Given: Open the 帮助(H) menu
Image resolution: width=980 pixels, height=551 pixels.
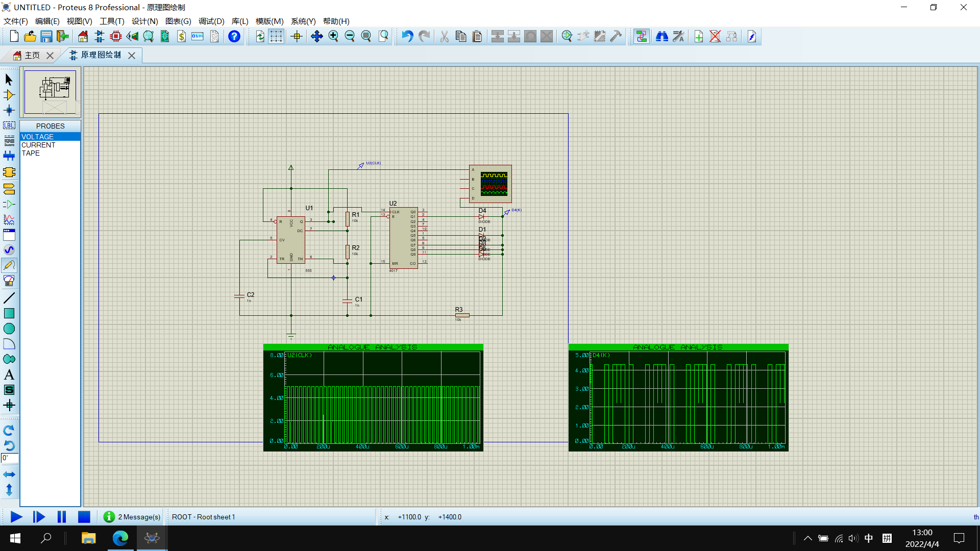Looking at the screenshot, I should pyautogui.click(x=336, y=21).
